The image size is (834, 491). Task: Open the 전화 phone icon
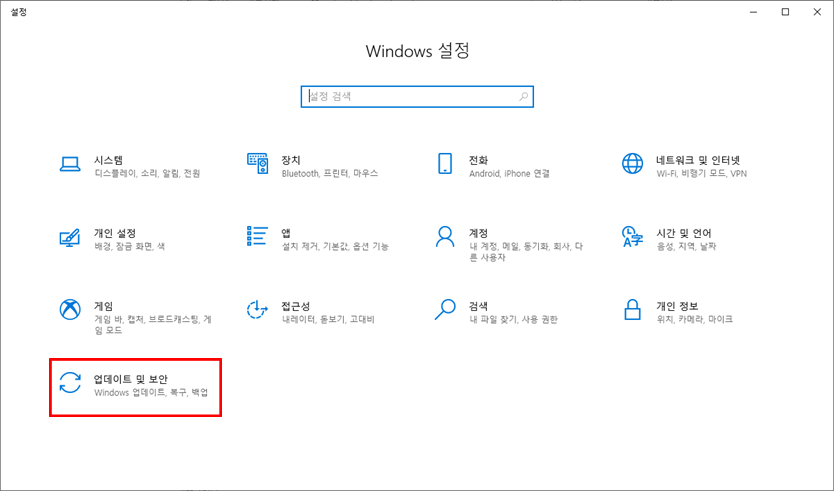[445, 164]
